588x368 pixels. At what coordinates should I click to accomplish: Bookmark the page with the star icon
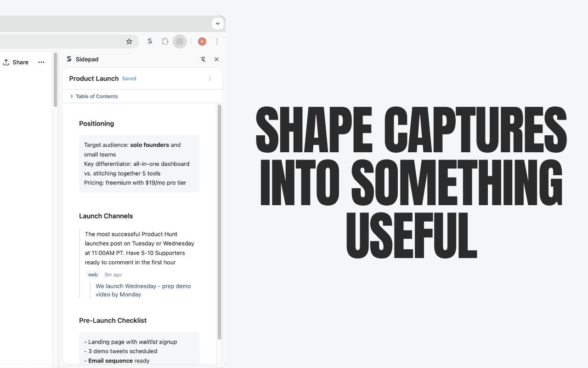click(x=129, y=41)
